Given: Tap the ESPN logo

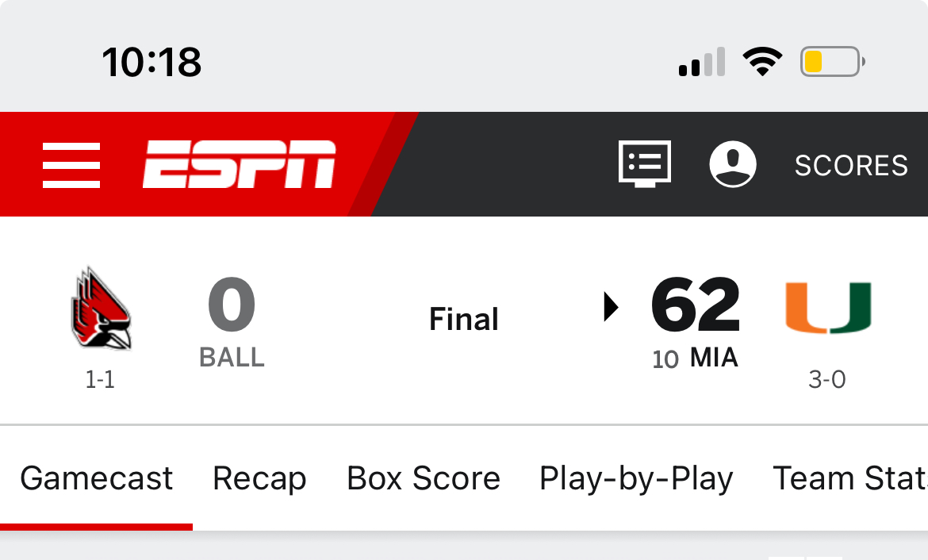Looking at the screenshot, I should 239,164.
